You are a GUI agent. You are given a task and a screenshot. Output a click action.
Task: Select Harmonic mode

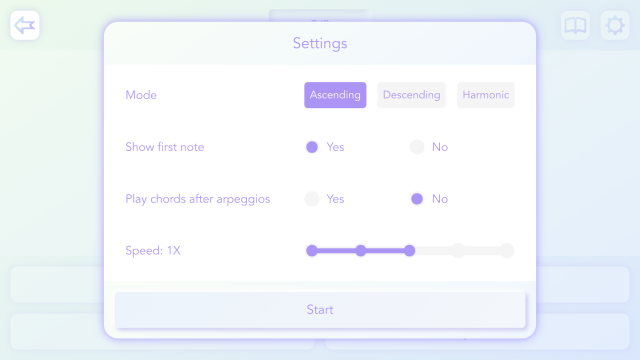coord(486,95)
